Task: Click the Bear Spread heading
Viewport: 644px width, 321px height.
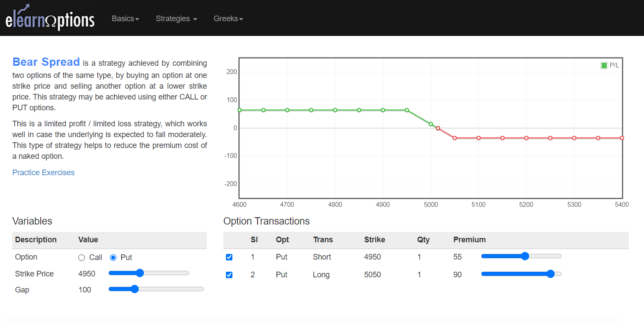Action: [x=46, y=62]
